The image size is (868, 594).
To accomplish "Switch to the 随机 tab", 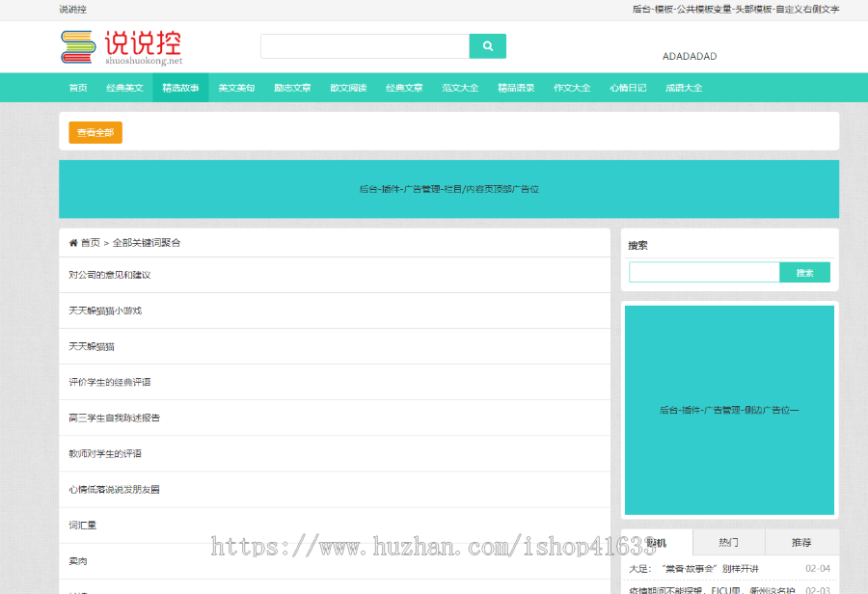I will click(657, 543).
